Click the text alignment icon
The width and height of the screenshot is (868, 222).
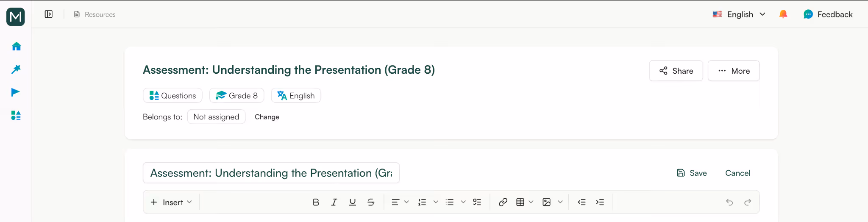pyautogui.click(x=395, y=202)
